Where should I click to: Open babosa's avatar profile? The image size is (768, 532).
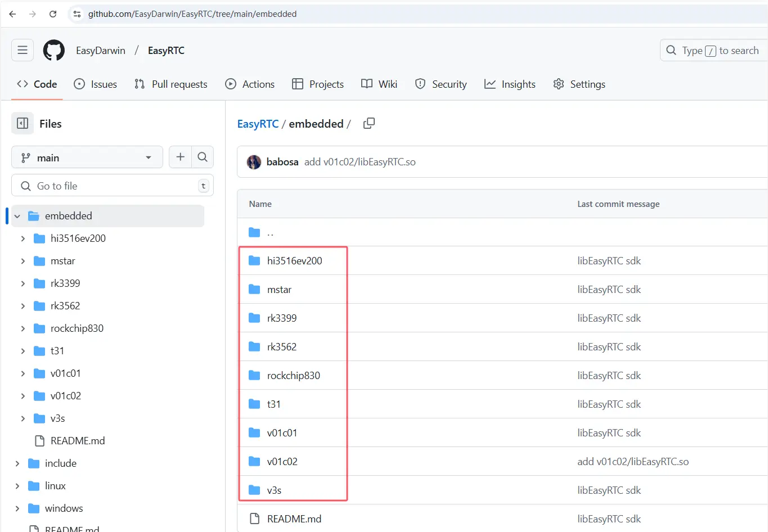click(254, 162)
